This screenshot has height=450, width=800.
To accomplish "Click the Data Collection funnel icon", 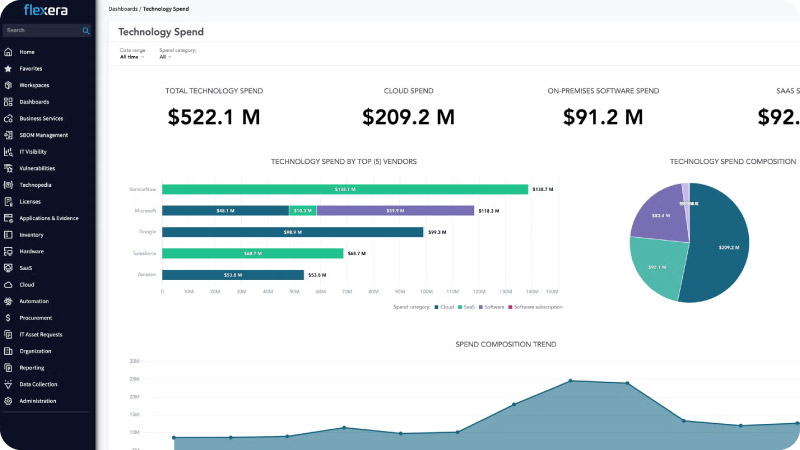I will (x=8, y=384).
